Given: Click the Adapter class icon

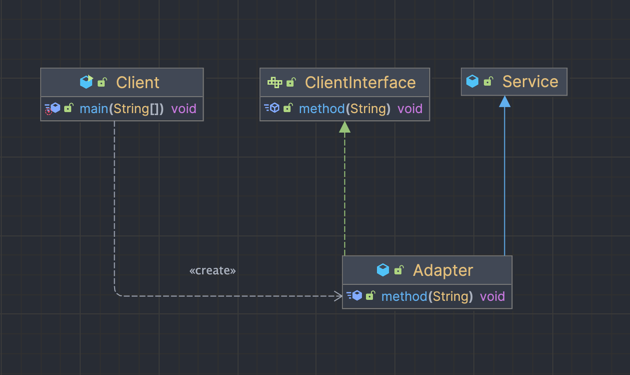Looking at the screenshot, I should point(383,270).
